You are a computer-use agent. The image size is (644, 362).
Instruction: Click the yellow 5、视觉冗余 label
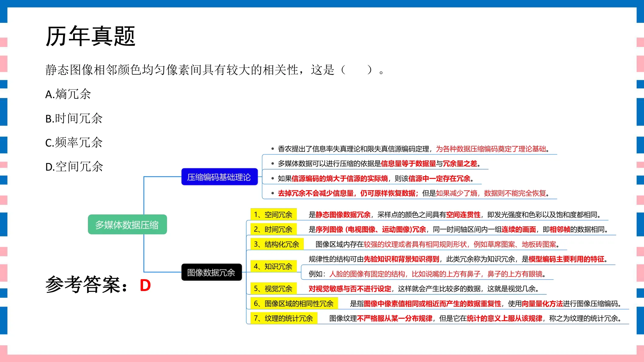coord(274,289)
